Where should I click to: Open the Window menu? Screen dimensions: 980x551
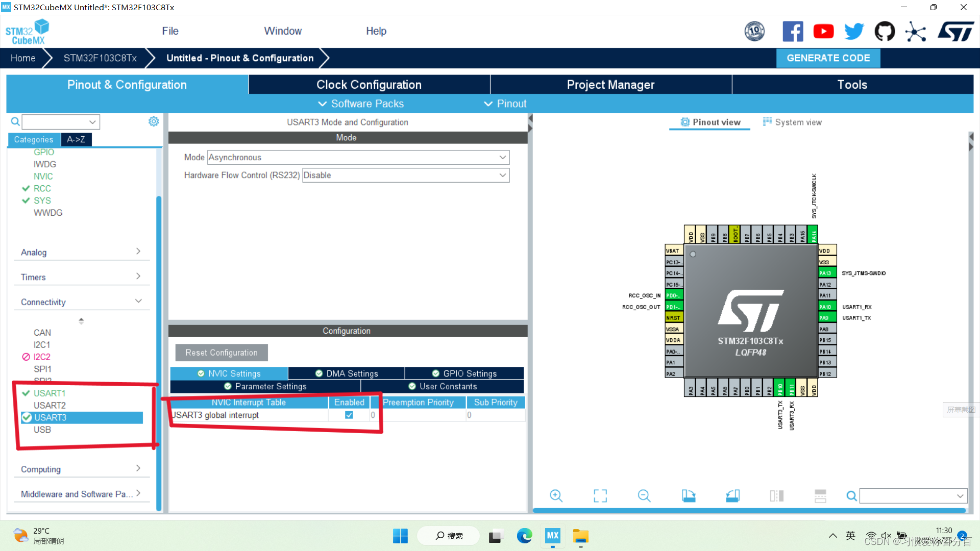283,31
